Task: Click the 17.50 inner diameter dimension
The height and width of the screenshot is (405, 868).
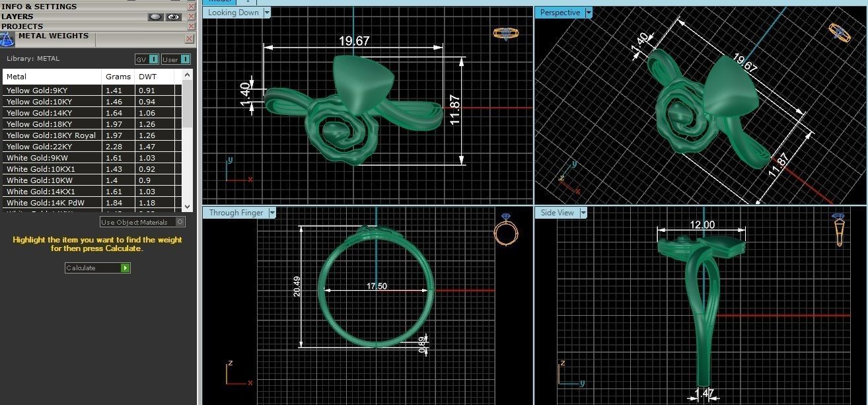Action: point(377,286)
